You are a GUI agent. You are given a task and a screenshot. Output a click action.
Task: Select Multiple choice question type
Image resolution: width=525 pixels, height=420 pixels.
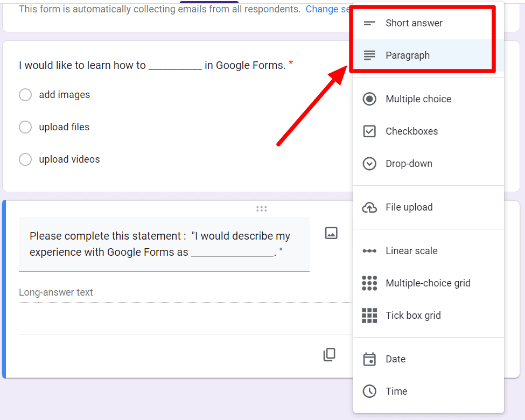point(429,99)
